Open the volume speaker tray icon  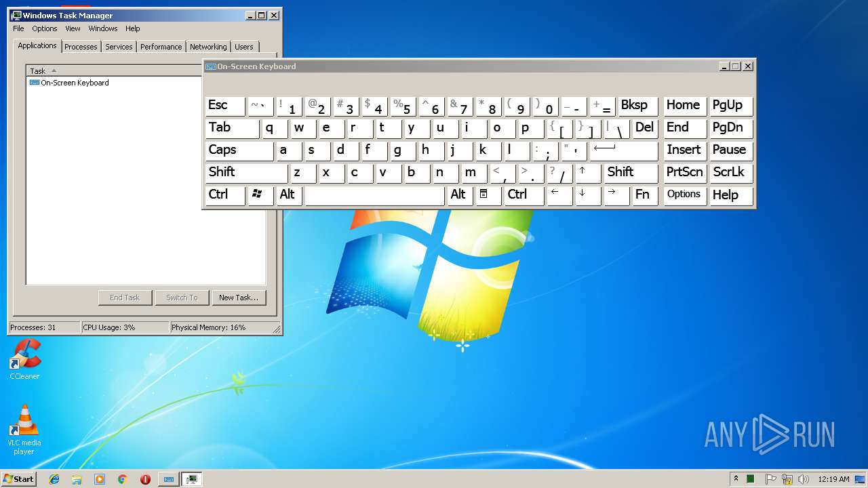coord(804,479)
